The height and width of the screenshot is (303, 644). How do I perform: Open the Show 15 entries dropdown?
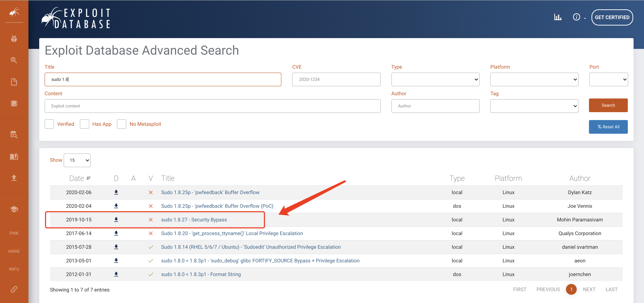click(77, 160)
